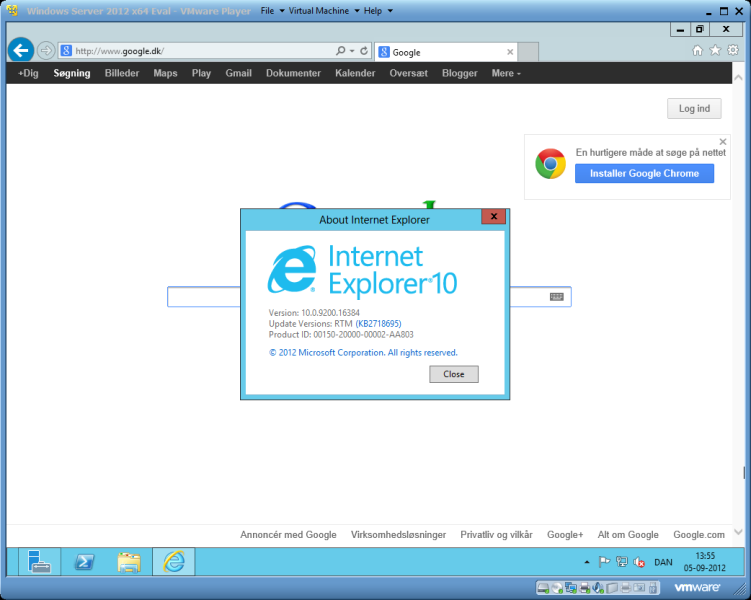Click the greyed Forward arrow button
751x600 pixels.
point(46,50)
